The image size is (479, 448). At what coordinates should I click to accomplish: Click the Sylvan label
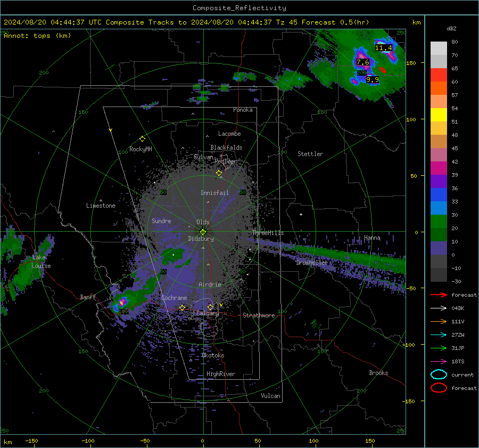[x=203, y=157]
